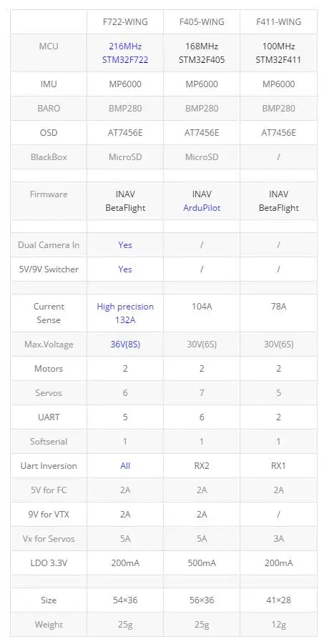Click the 12g weight cell

(x=278, y=624)
